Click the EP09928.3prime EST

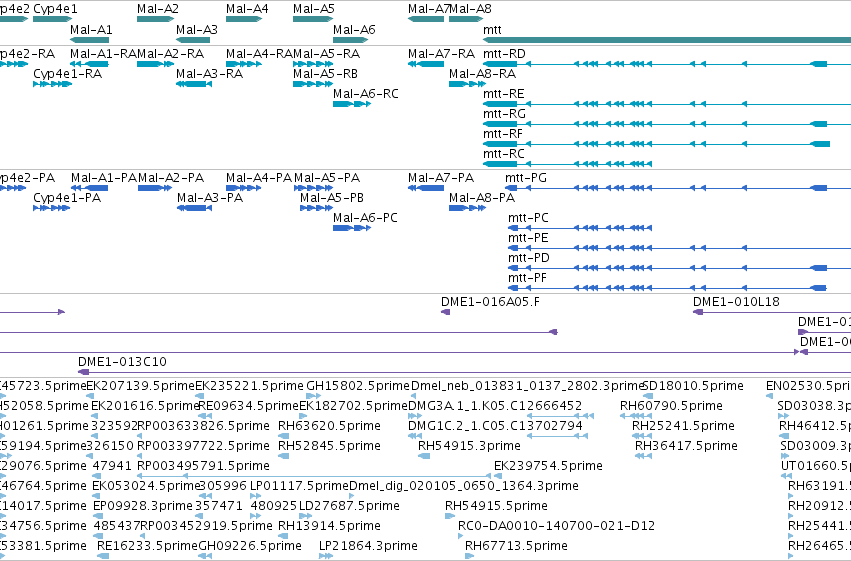coord(97,517)
